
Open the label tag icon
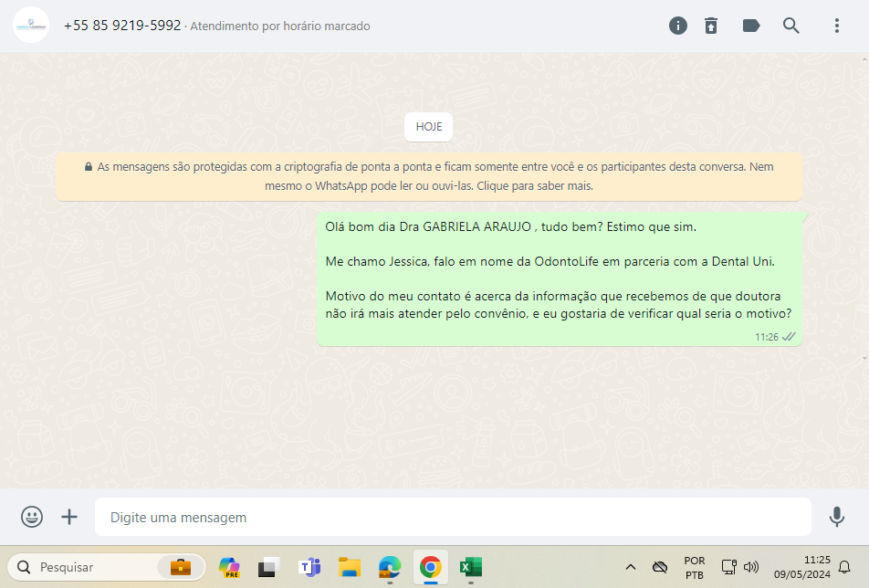pos(751,26)
